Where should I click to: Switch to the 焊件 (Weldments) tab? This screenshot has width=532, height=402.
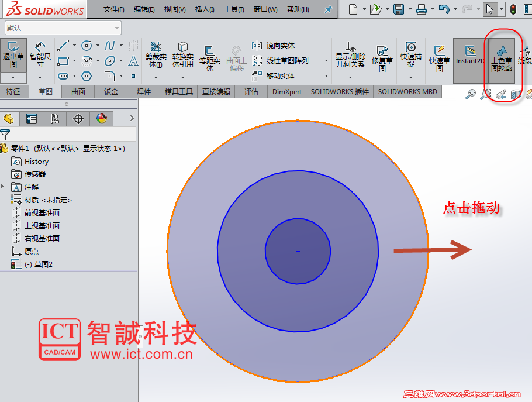[x=143, y=92]
